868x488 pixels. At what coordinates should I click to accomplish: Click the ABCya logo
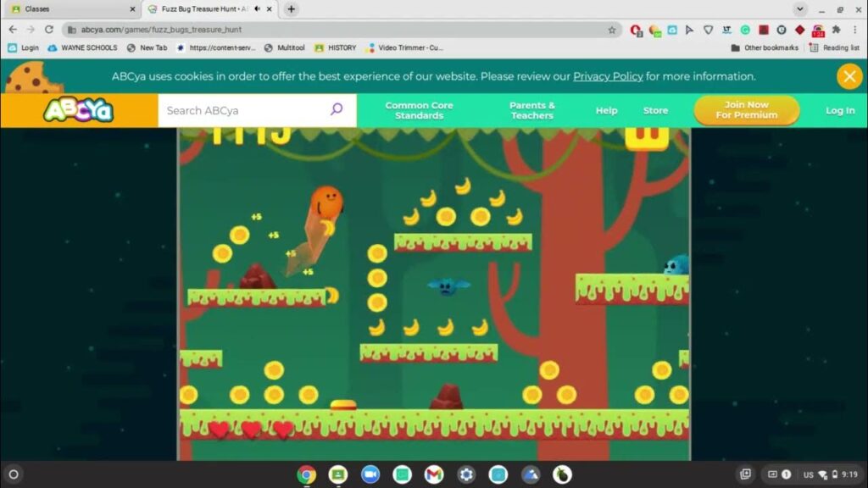point(79,110)
